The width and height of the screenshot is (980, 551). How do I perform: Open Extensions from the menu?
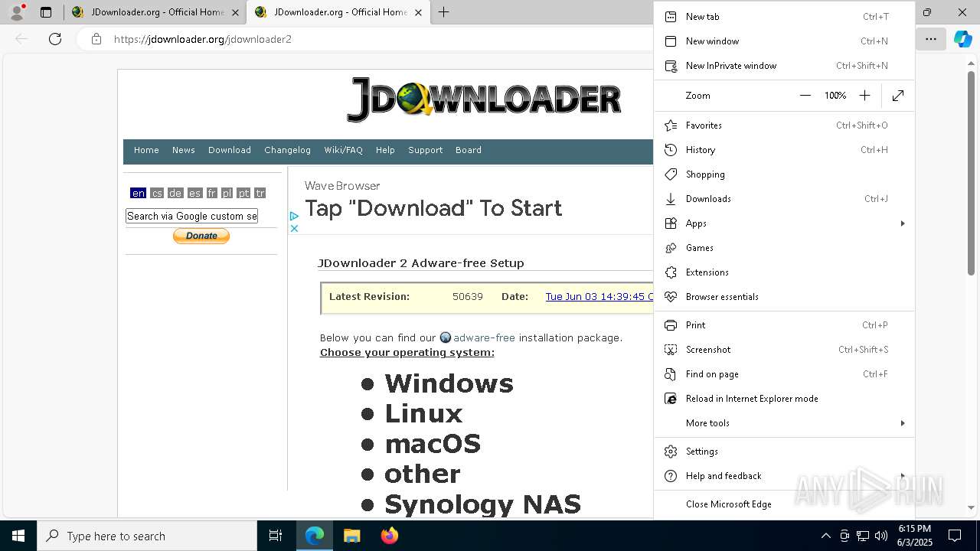pyautogui.click(x=784, y=272)
